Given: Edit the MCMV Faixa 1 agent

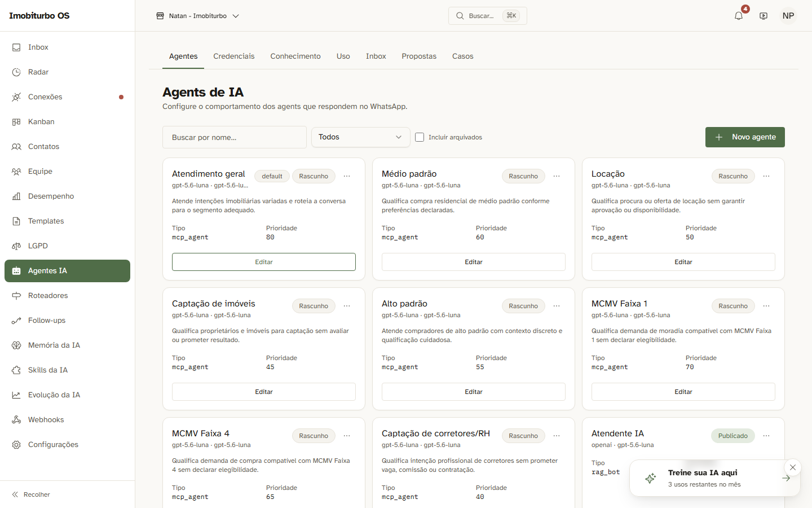Looking at the screenshot, I should click(683, 392).
